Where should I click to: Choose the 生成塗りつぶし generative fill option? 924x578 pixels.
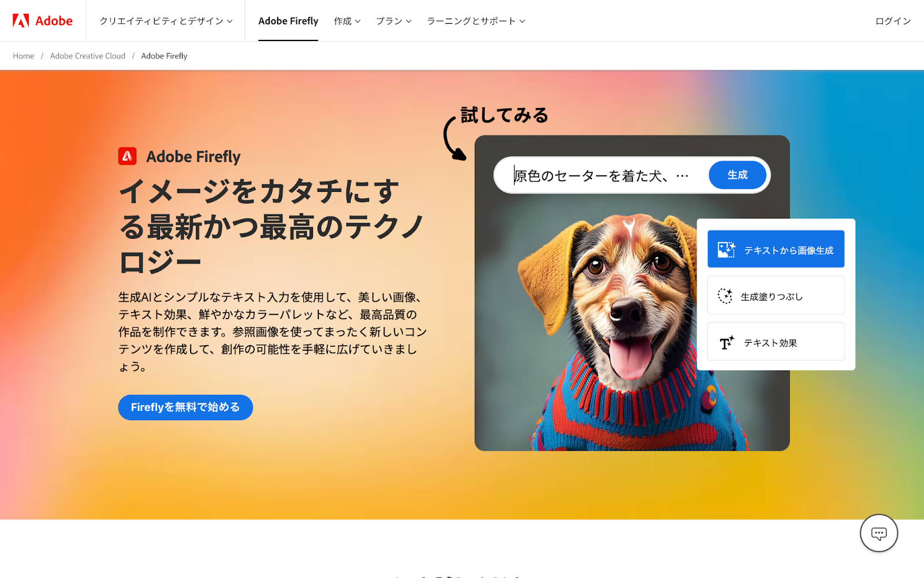click(776, 295)
